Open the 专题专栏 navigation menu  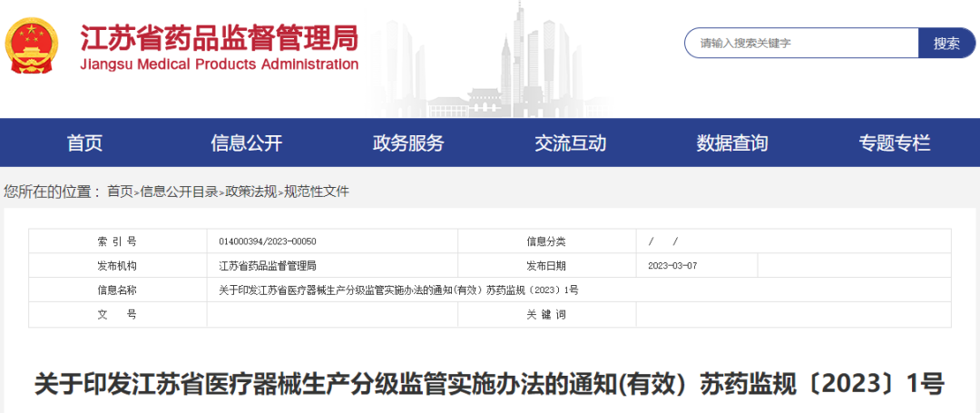[895, 143]
